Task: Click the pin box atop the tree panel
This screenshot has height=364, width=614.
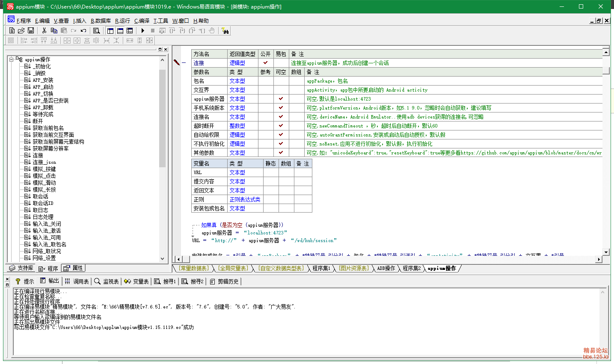Action: coord(160,49)
